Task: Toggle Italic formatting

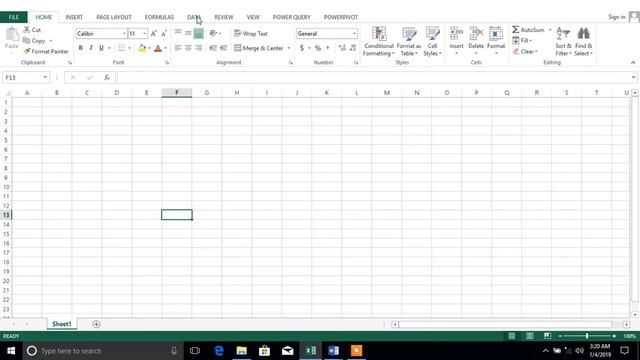Action: click(91, 48)
